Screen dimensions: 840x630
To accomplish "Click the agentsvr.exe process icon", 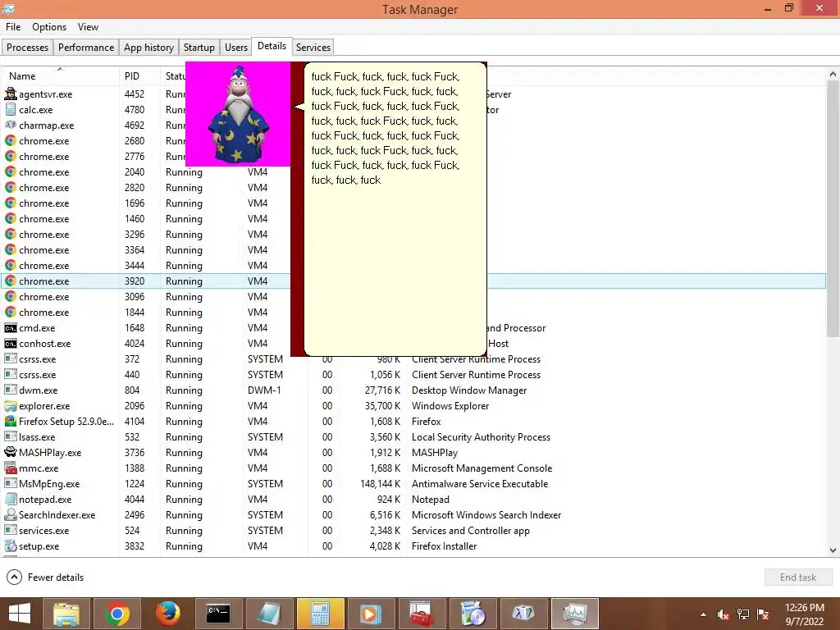I will (10, 94).
